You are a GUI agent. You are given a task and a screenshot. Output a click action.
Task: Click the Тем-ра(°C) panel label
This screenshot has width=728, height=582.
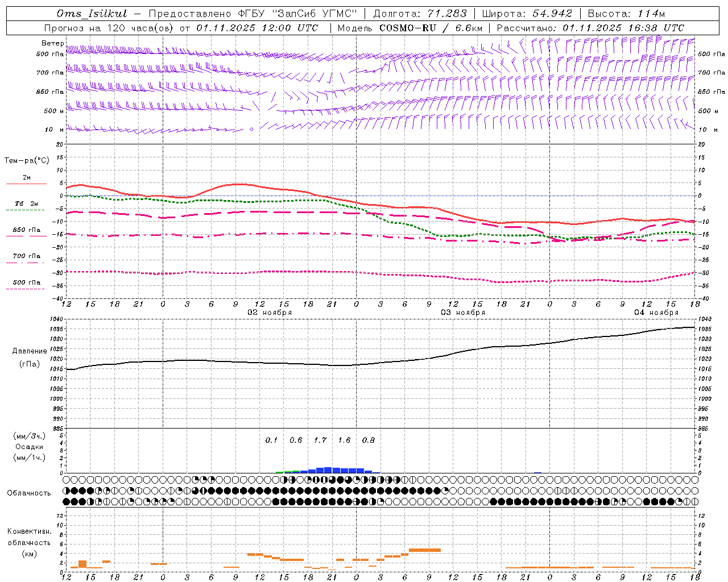click(x=27, y=161)
